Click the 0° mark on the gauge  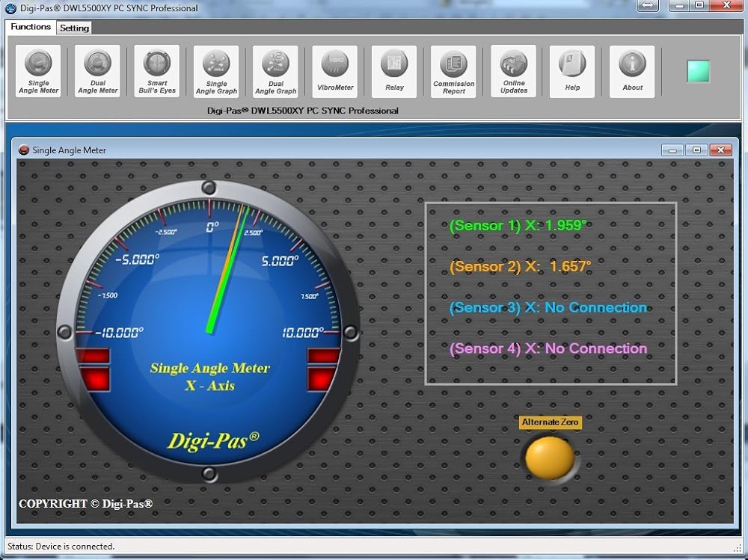(x=212, y=227)
